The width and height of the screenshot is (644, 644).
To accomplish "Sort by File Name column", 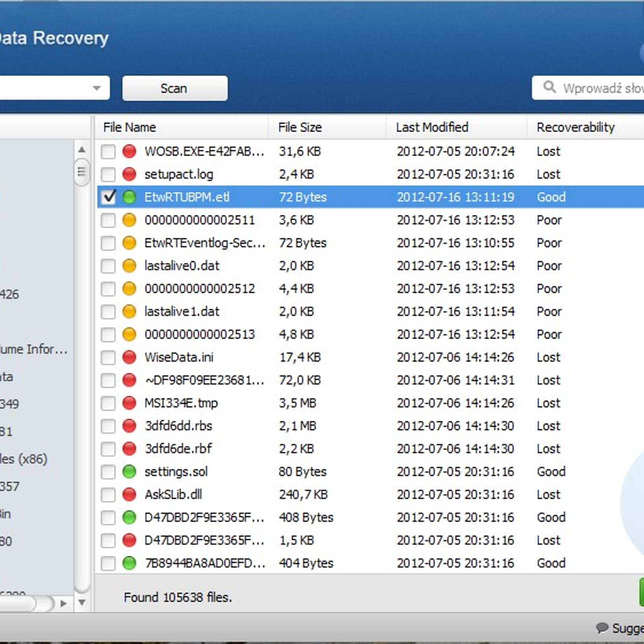I will pos(181,127).
